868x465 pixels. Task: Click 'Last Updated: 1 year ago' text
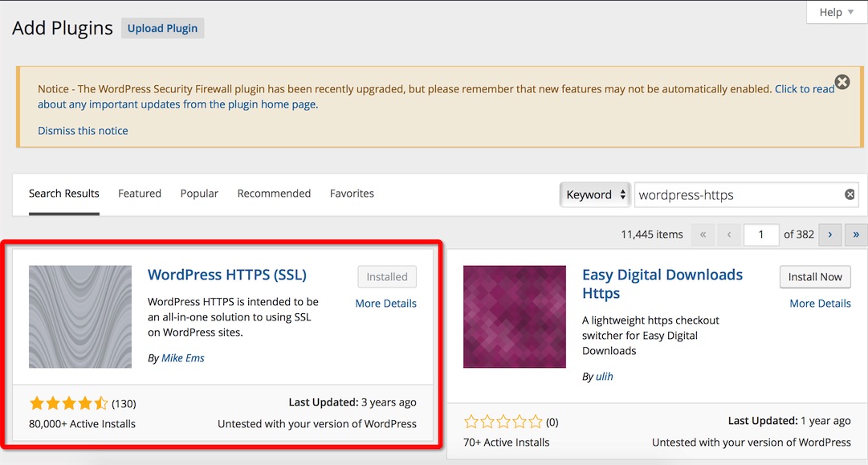pyautogui.click(x=789, y=421)
